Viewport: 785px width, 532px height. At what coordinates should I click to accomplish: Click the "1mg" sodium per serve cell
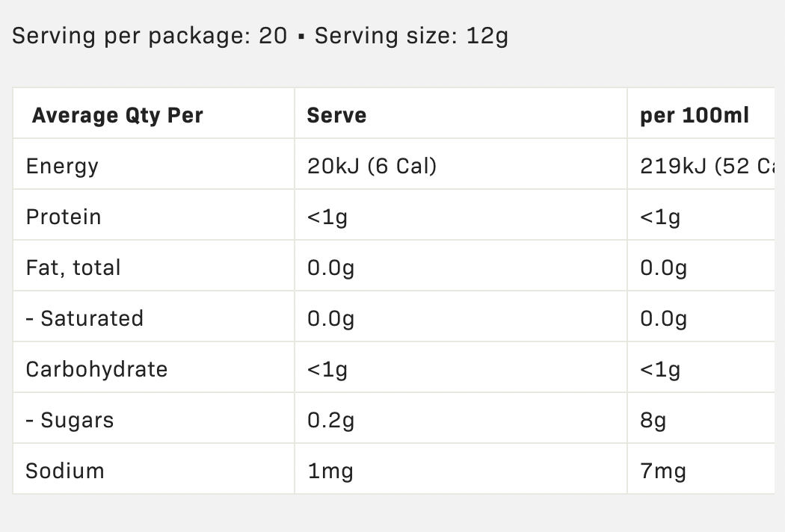(x=330, y=471)
